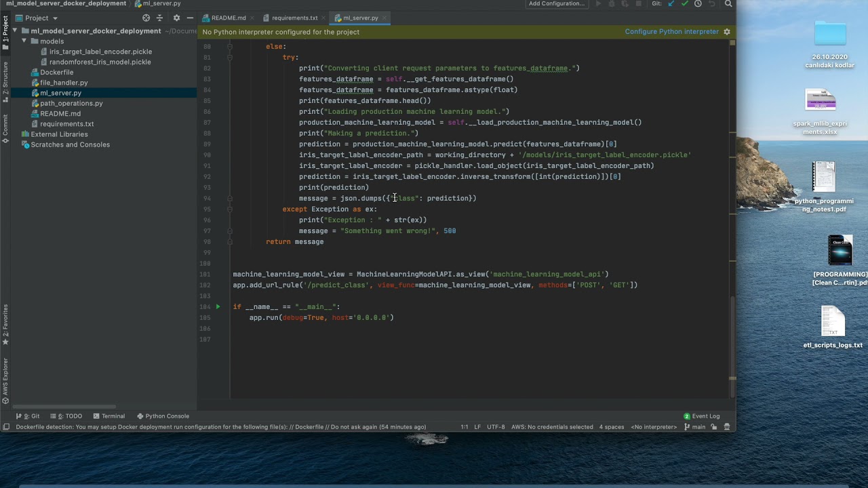Open Search Everywhere magnifier icon
The image size is (868, 488).
728,3
